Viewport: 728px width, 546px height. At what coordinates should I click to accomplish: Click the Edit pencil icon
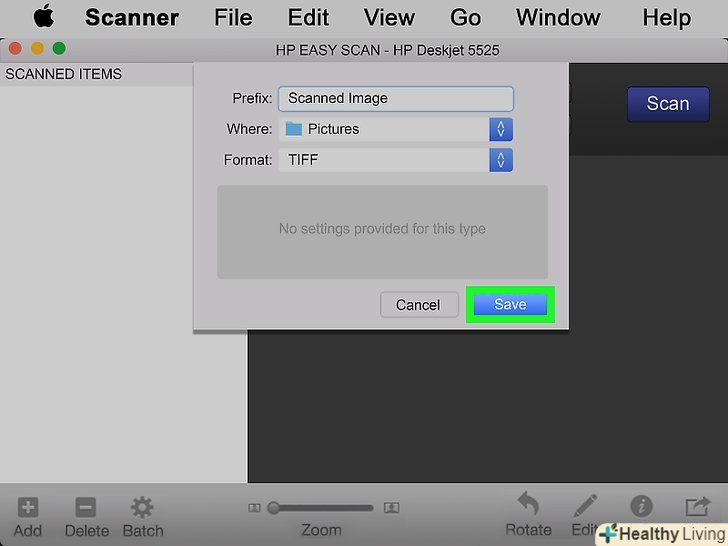click(x=585, y=505)
